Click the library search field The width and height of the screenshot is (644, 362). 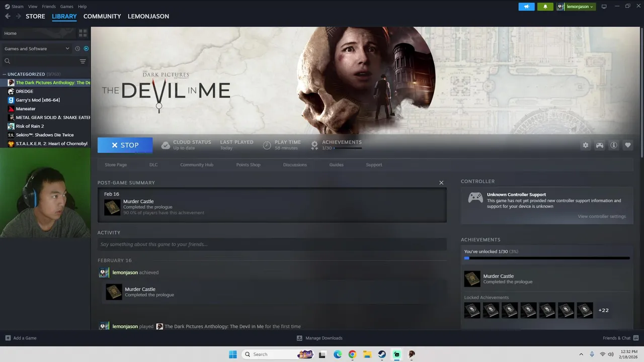click(x=44, y=61)
